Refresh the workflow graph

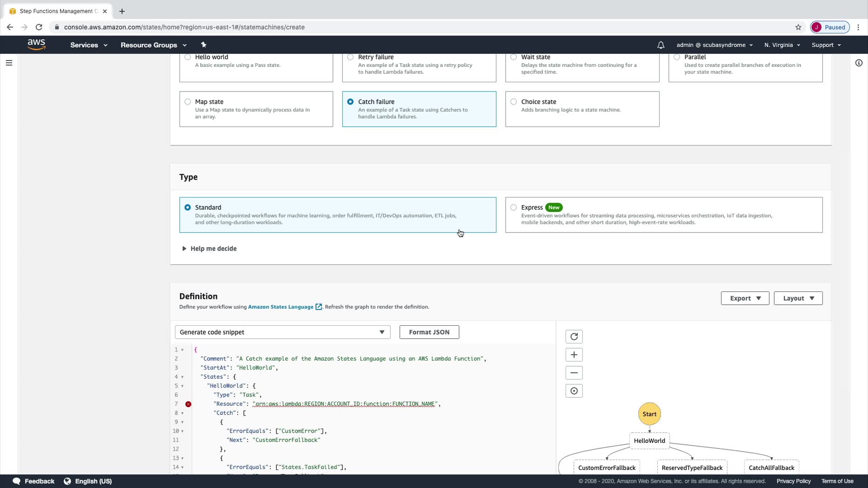(x=574, y=336)
